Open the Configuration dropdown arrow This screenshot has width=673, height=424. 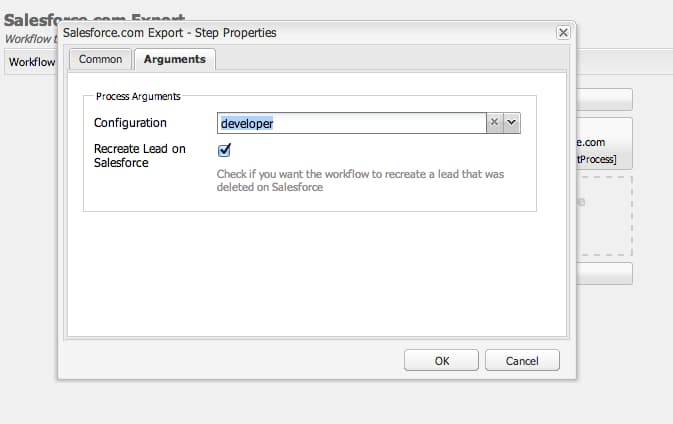[x=512, y=122]
